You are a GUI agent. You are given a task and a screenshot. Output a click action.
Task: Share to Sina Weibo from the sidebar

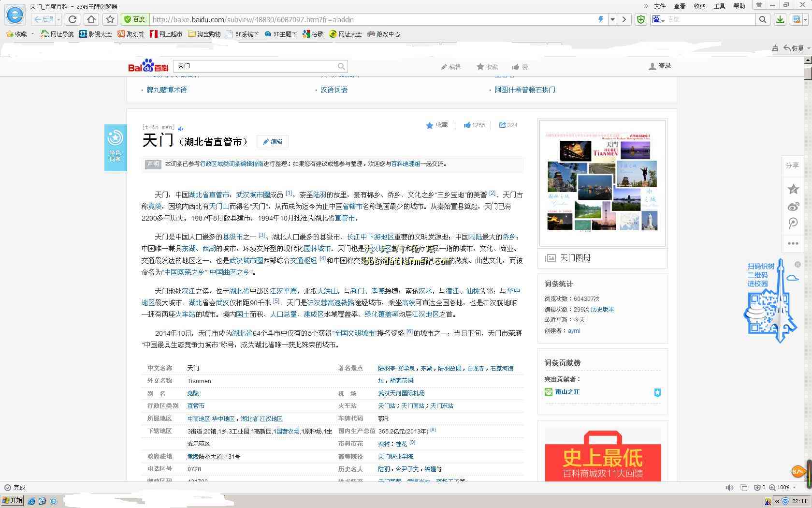coord(793,207)
